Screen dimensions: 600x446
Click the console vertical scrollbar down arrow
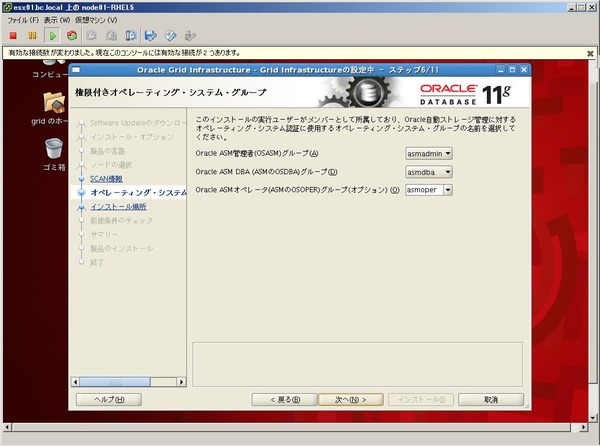593,418
